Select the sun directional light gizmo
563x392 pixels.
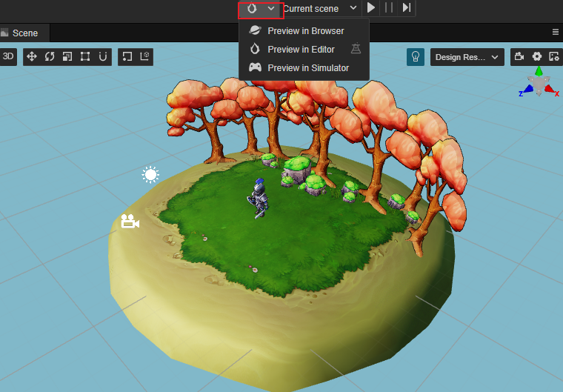tap(150, 175)
